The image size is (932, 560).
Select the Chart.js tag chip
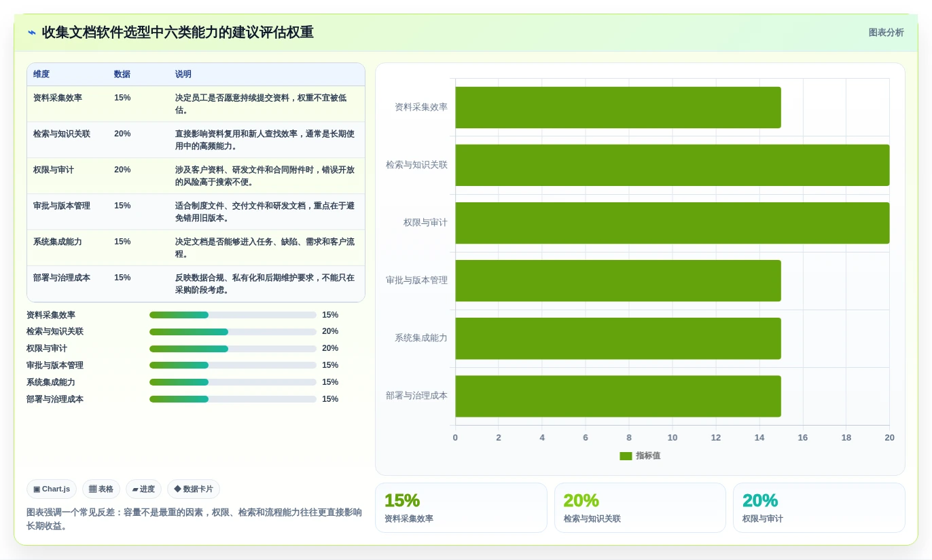click(x=52, y=489)
